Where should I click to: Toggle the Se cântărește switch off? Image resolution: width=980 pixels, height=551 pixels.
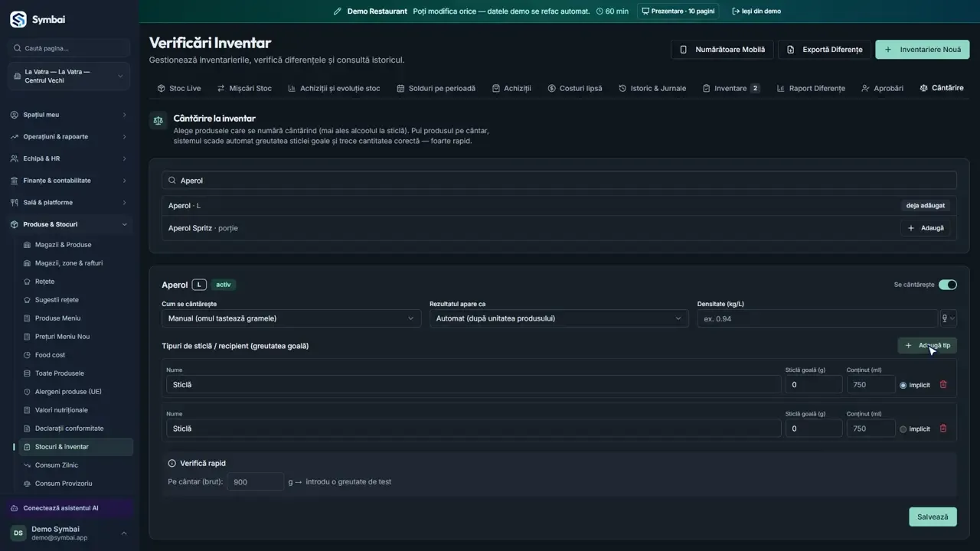tap(948, 285)
